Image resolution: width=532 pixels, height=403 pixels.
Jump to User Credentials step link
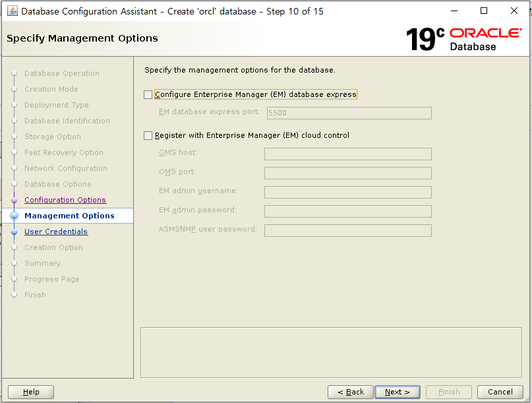56,232
